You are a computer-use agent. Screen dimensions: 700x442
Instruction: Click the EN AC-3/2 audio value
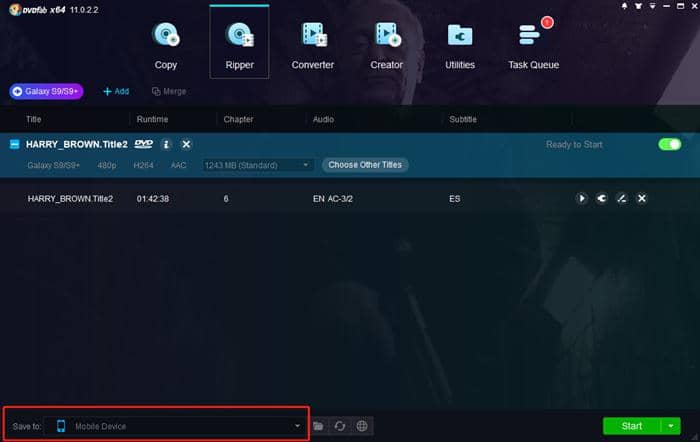(x=333, y=199)
